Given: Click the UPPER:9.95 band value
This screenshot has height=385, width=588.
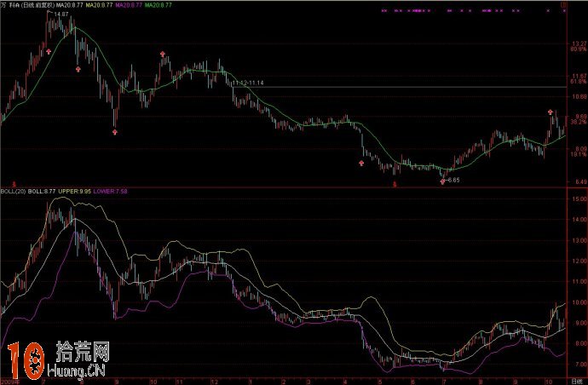Looking at the screenshot, I should click(75, 191).
